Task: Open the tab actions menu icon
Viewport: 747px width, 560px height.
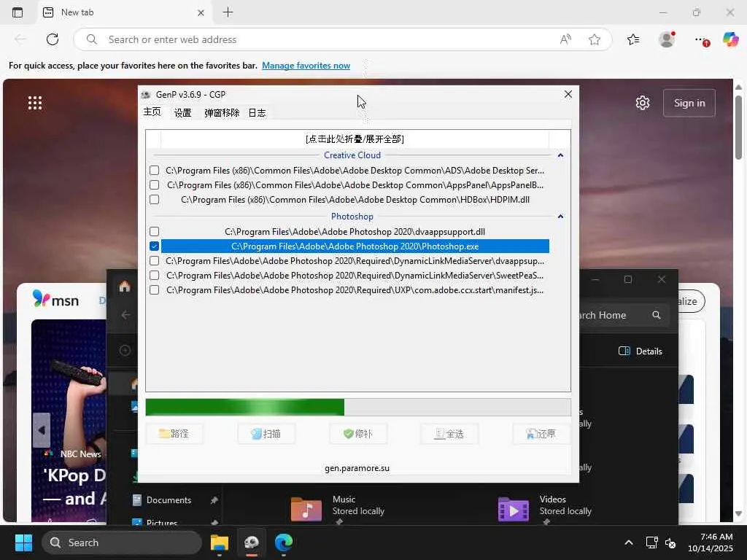Action: pyautogui.click(x=18, y=12)
